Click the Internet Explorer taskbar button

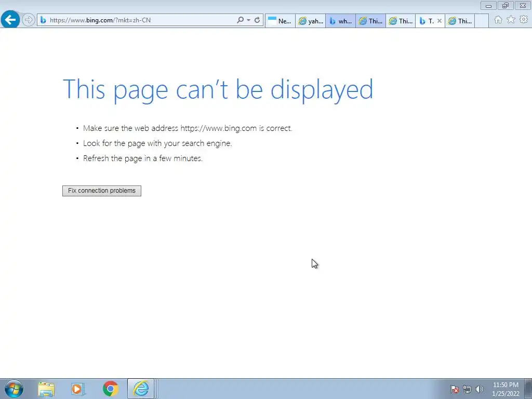pos(141,389)
